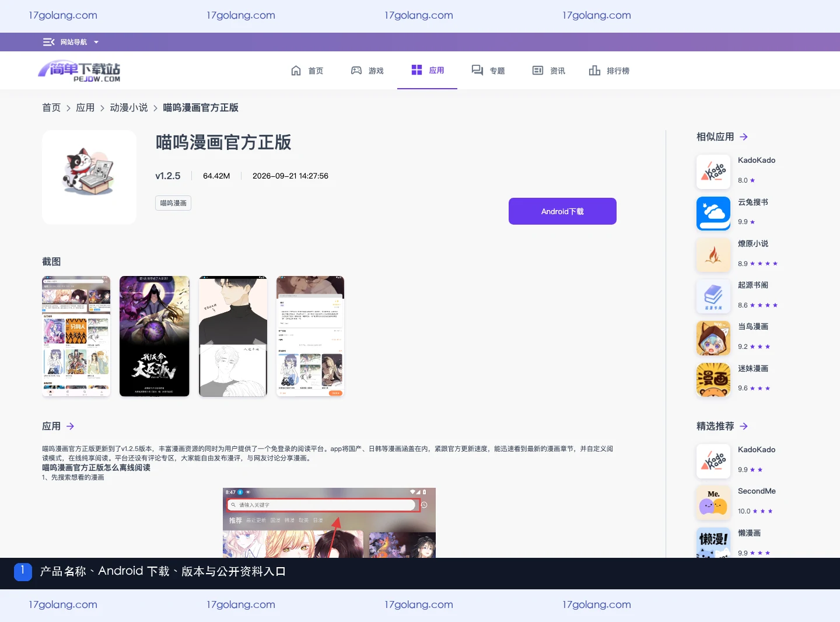Open the KadoKado icon in 精选推荐
The height and width of the screenshot is (622, 840).
point(713,462)
